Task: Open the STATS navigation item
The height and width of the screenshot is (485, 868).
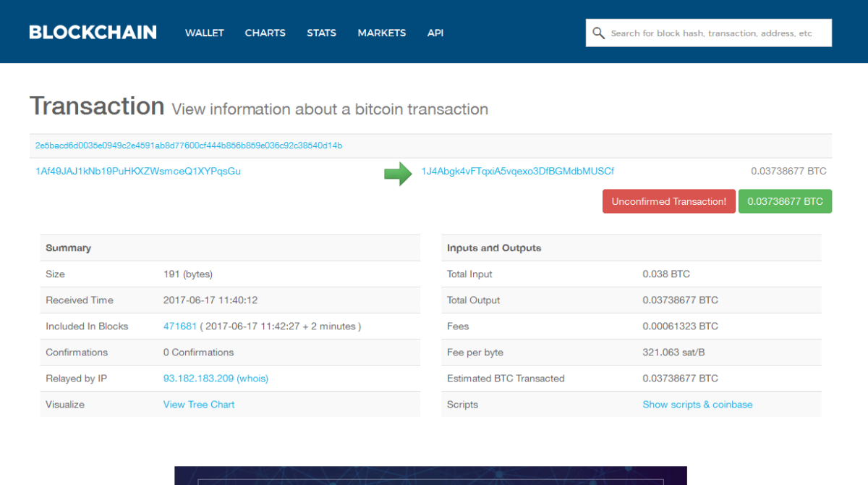Action: point(321,33)
